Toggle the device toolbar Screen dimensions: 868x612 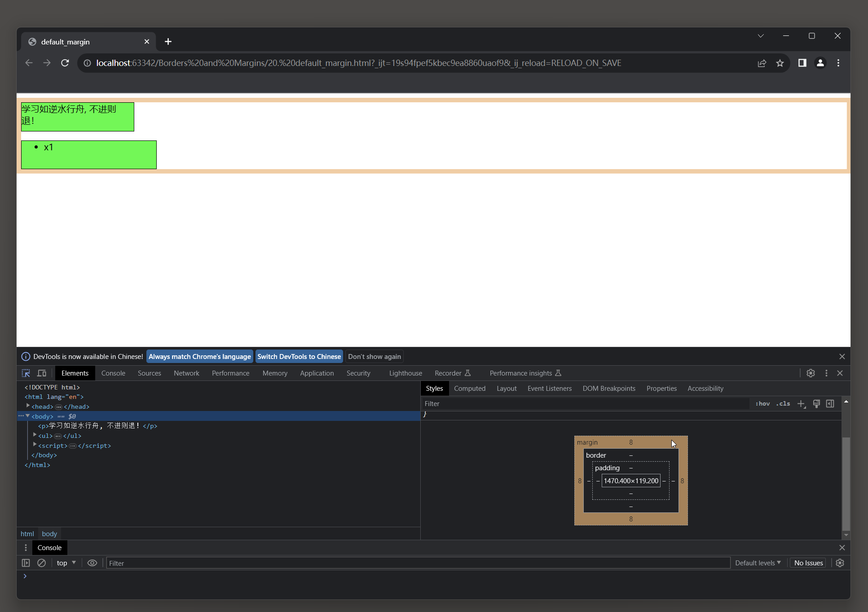(x=42, y=373)
